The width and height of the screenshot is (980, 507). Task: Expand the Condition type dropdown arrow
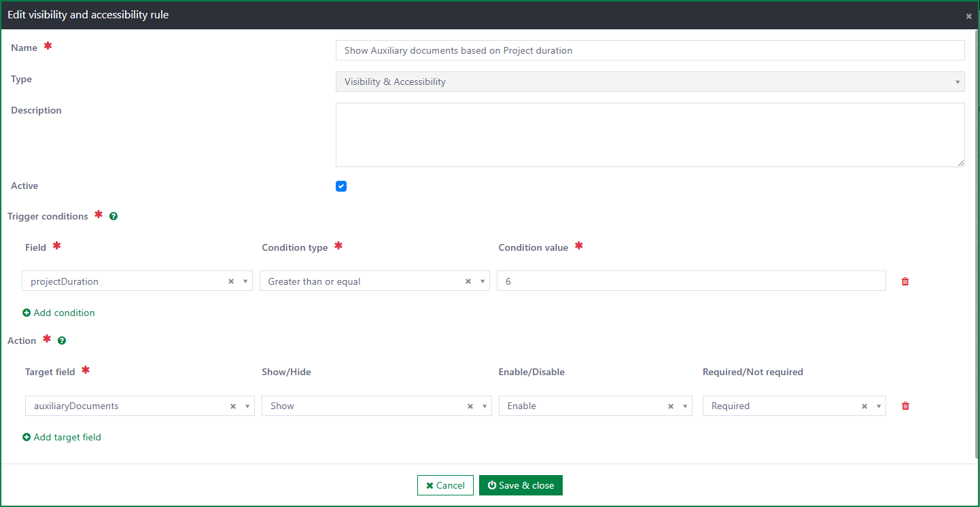pos(483,281)
